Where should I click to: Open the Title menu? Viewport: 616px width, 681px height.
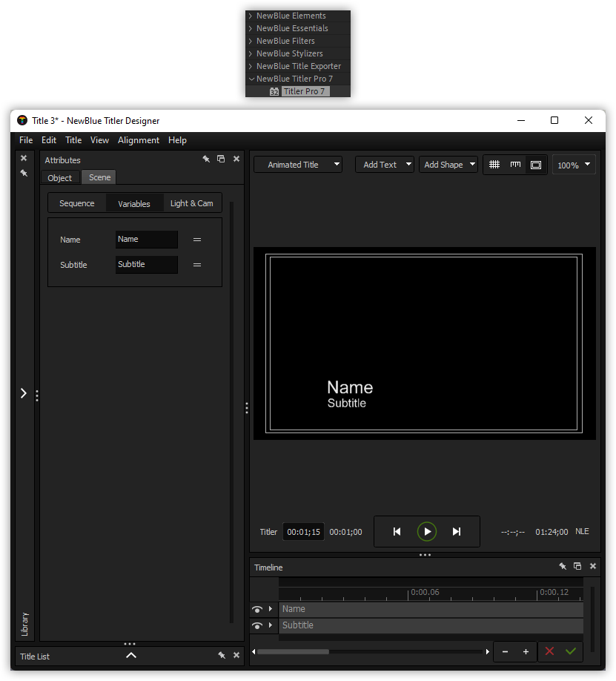tap(73, 140)
